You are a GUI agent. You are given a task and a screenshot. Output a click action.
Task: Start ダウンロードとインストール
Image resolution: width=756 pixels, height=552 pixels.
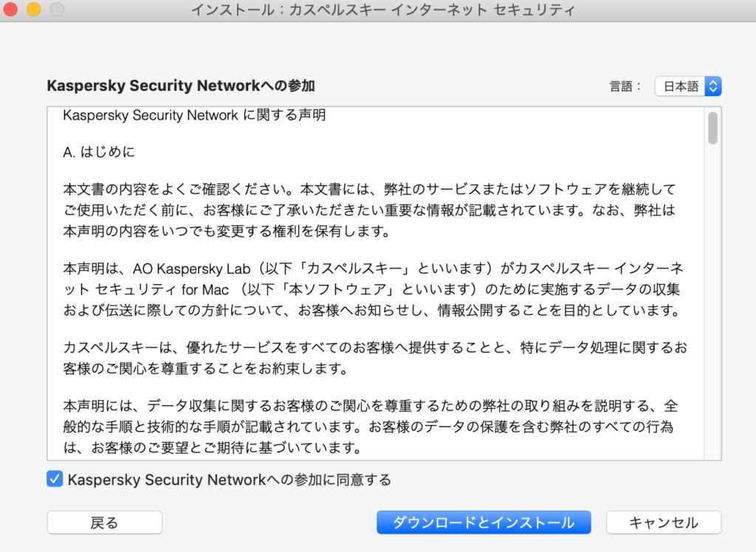(x=484, y=522)
